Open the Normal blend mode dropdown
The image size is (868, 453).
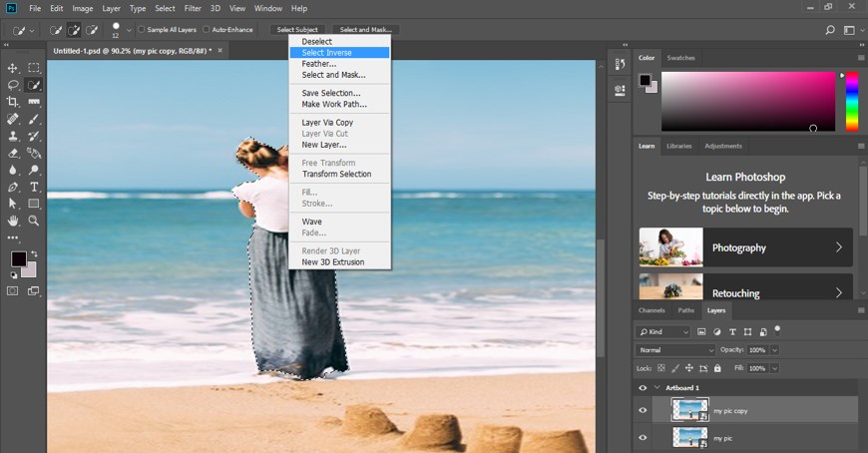tap(676, 350)
